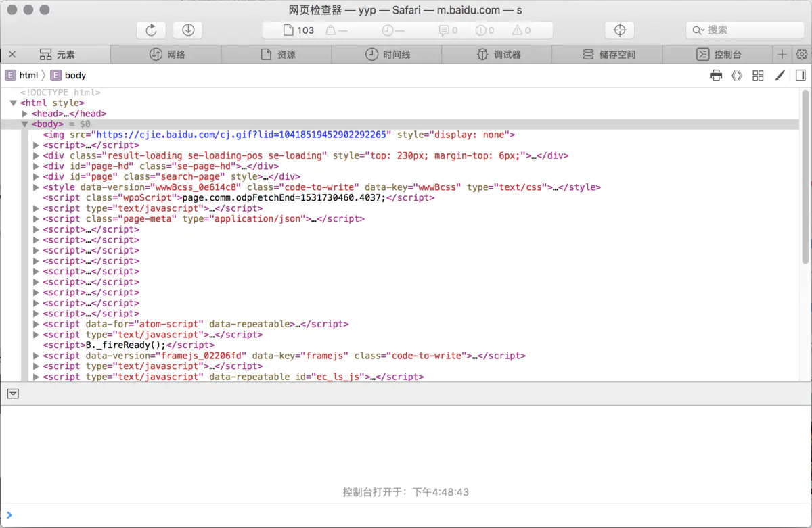The height and width of the screenshot is (528, 812).
Task: Select the DOCTYPE html line
Action: point(60,93)
